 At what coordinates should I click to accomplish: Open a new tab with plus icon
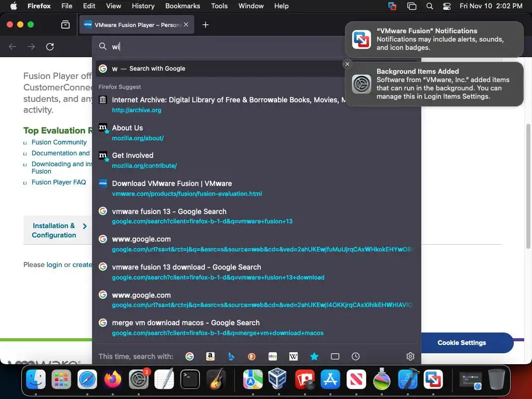(x=205, y=25)
